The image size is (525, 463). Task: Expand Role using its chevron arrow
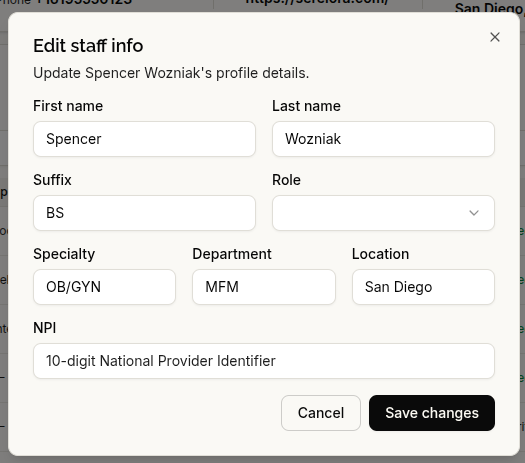pos(474,213)
